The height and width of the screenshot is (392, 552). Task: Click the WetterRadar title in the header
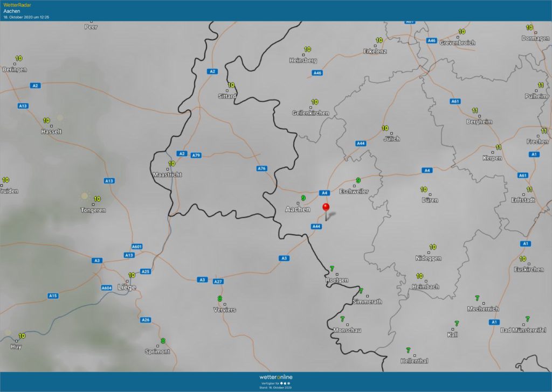tap(17, 5)
